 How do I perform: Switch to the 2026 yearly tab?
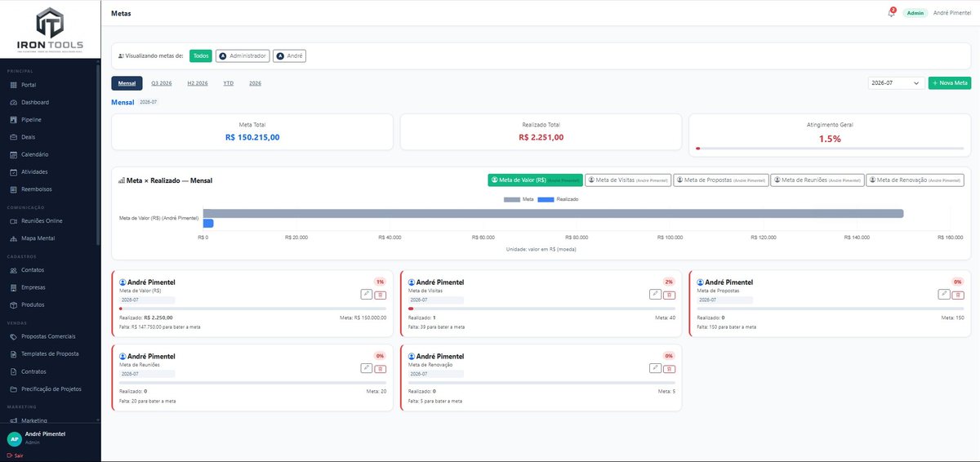(x=255, y=83)
